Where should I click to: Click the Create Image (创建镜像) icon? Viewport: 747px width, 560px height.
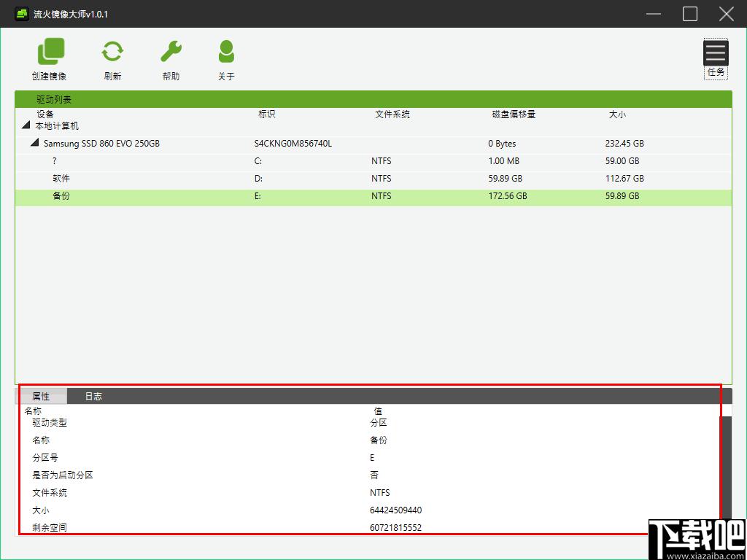(50, 52)
